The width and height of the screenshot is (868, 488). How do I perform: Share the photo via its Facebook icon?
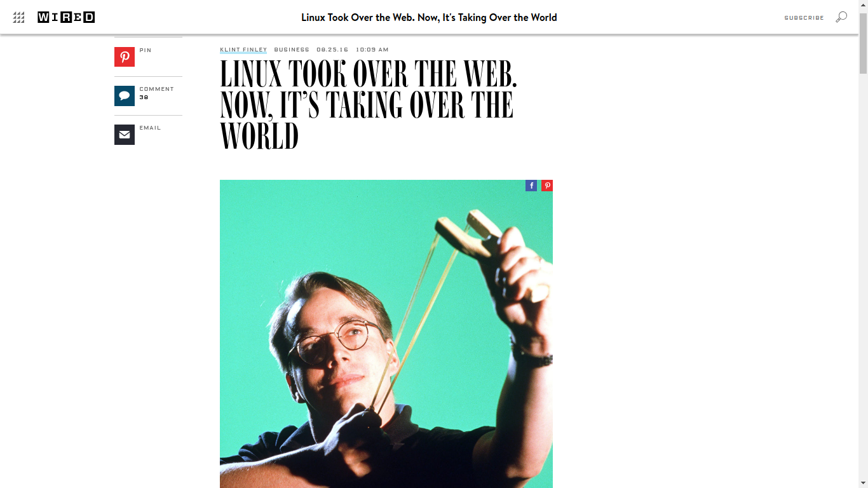tap(531, 186)
